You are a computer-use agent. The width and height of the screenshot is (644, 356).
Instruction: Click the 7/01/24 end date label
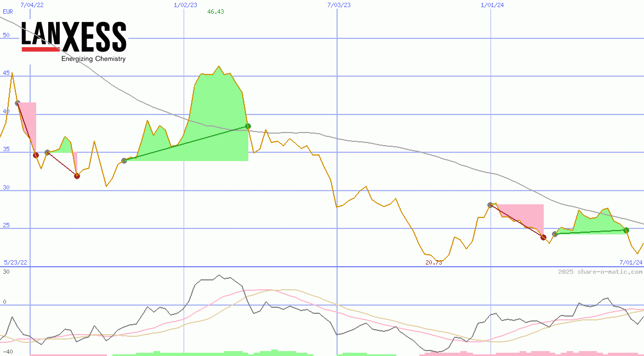tap(631, 262)
